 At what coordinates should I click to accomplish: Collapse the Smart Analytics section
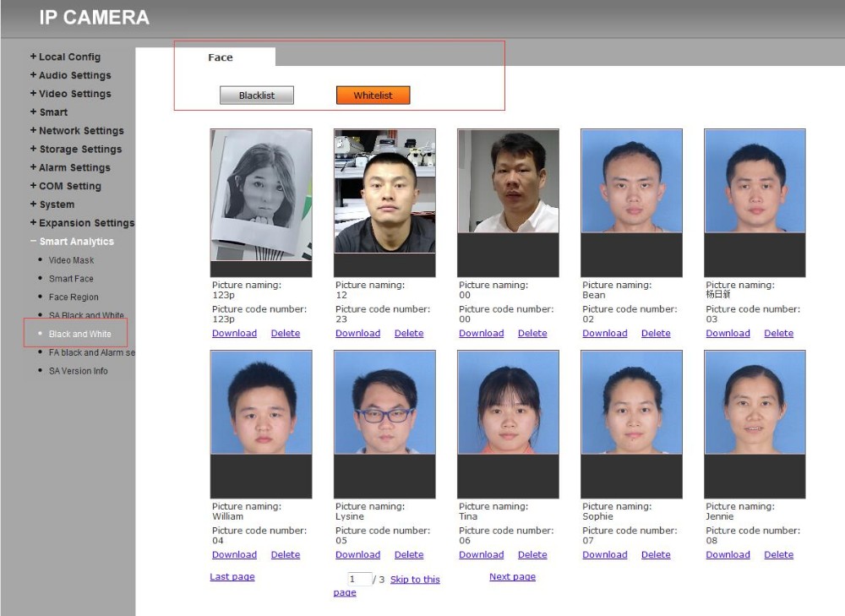pyautogui.click(x=72, y=242)
